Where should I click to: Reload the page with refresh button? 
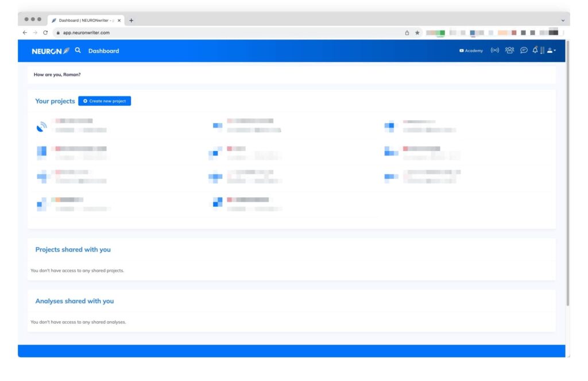[x=45, y=33]
